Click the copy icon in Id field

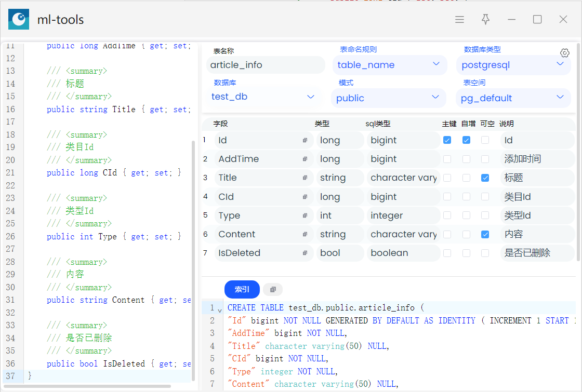pos(305,141)
